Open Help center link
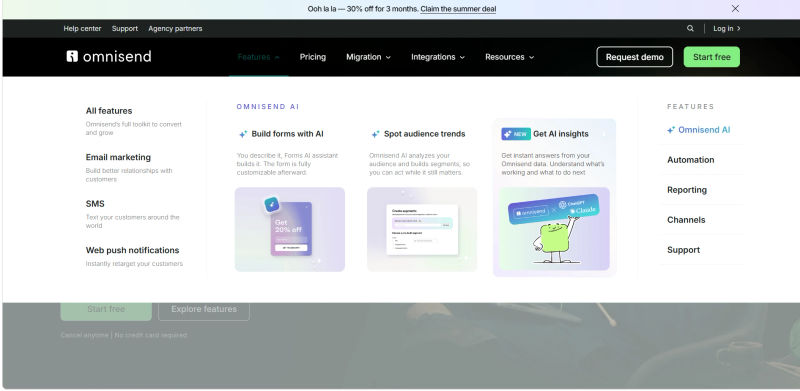Screen dimensions: 800x391 click(82, 29)
